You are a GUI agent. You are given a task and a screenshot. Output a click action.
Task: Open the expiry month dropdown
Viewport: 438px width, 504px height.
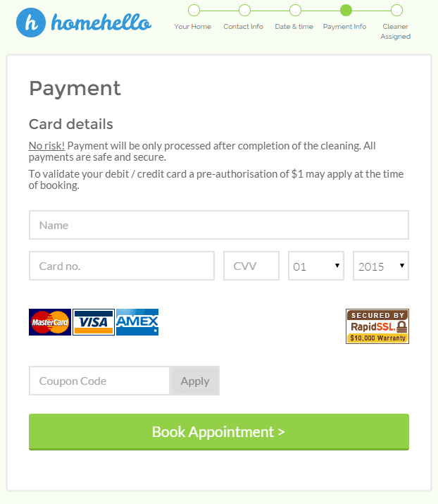click(316, 266)
